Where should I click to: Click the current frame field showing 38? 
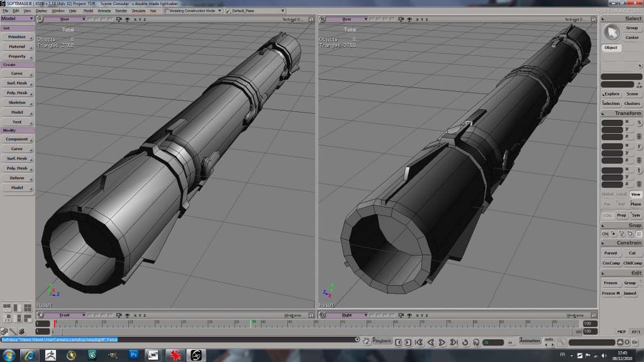[493, 343]
